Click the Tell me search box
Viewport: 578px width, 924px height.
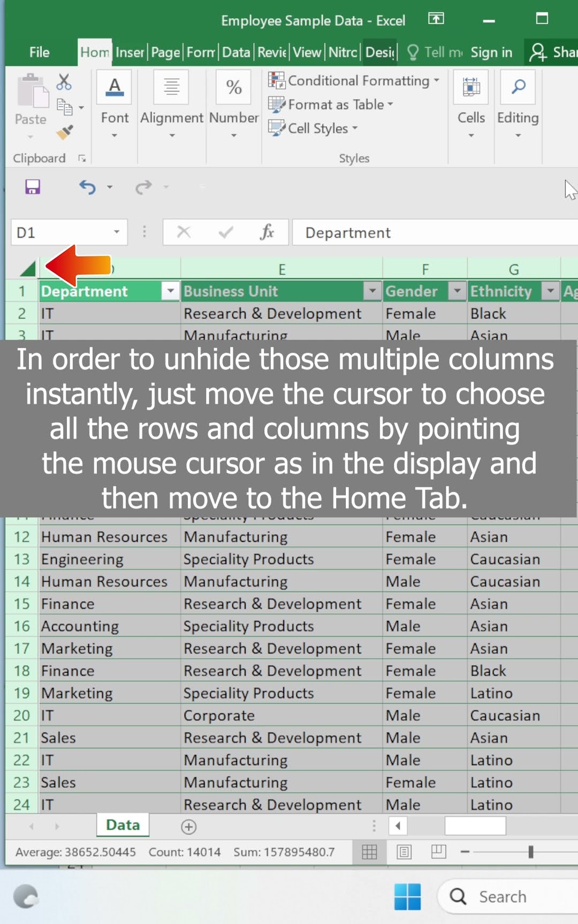pos(435,52)
